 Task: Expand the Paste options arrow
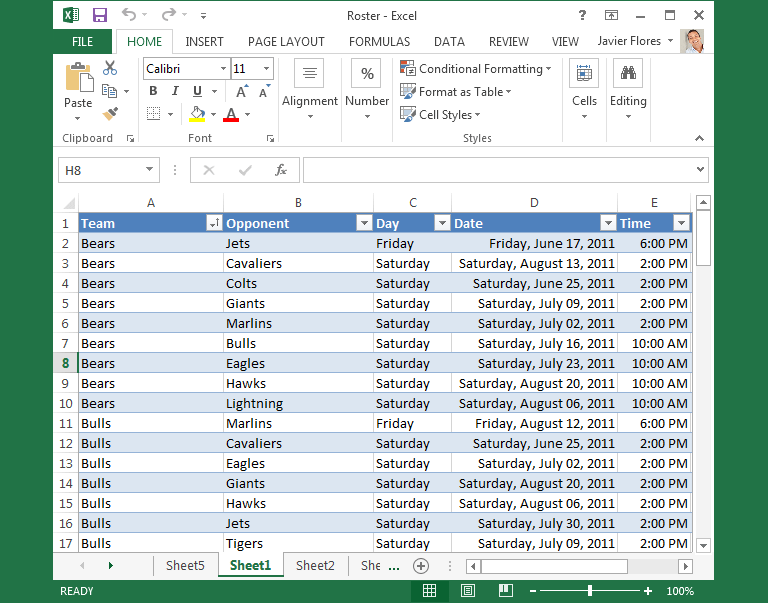point(77,119)
